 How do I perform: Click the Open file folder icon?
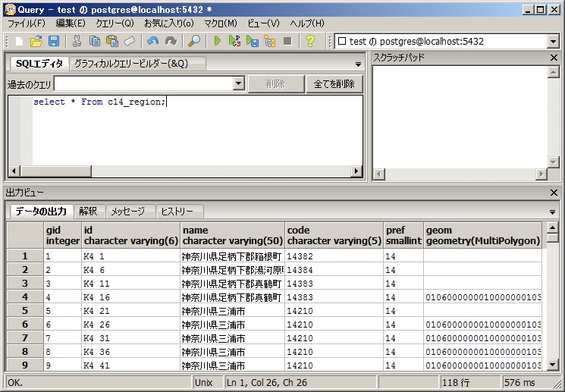tap(36, 41)
